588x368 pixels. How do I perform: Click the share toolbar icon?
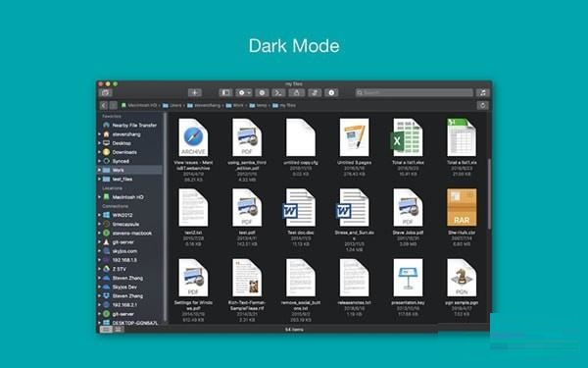(296, 92)
